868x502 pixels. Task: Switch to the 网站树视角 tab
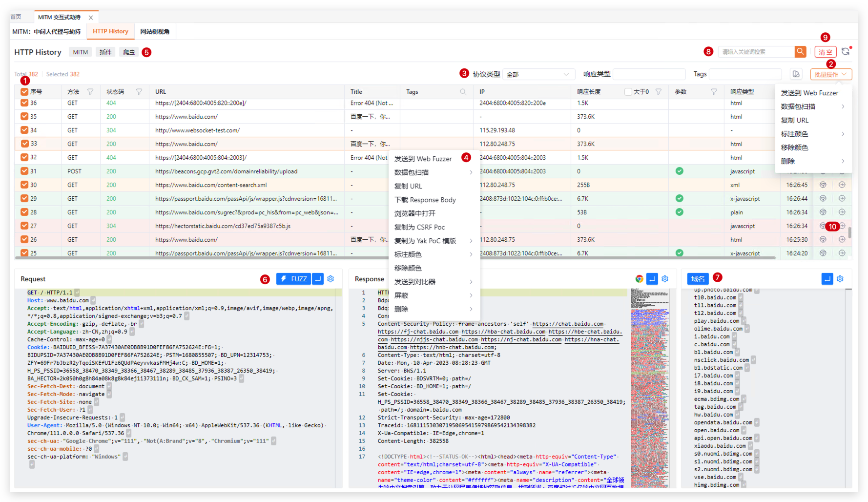(155, 32)
